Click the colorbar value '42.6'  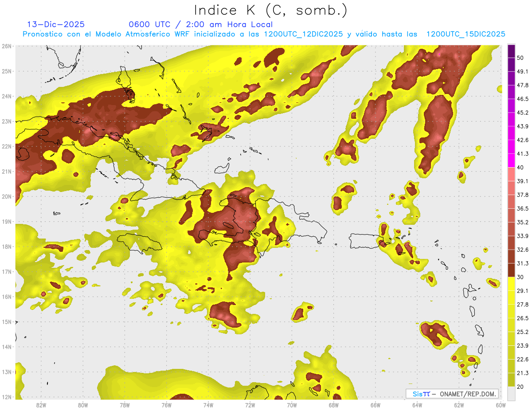pyautogui.click(x=523, y=140)
